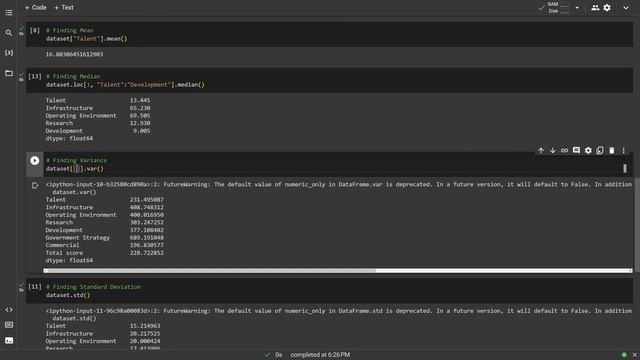Collapse the header with the chevron arrow
This screenshot has height=360, width=640.
pyautogui.click(x=626, y=7)
